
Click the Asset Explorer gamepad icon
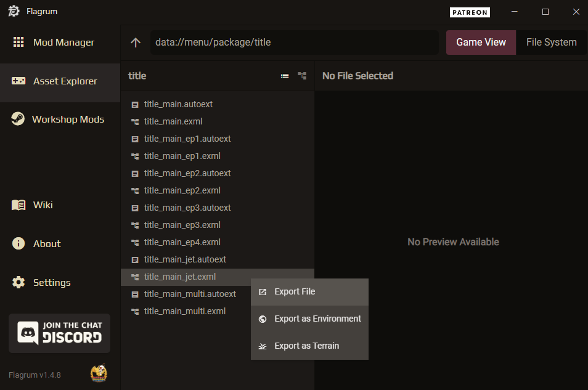coord(18,81)
